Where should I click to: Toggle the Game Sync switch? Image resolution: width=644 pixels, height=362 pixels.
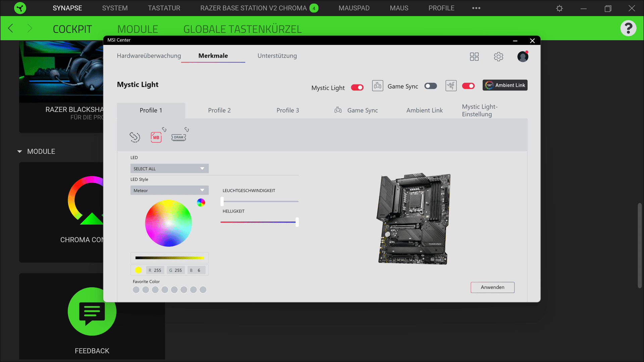coord(431,86)
